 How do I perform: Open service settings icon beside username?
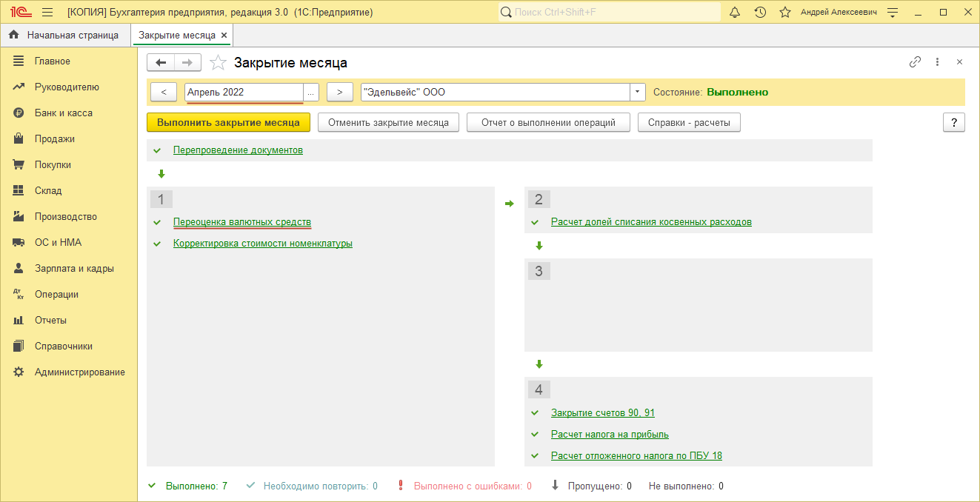tap(893, 13)
